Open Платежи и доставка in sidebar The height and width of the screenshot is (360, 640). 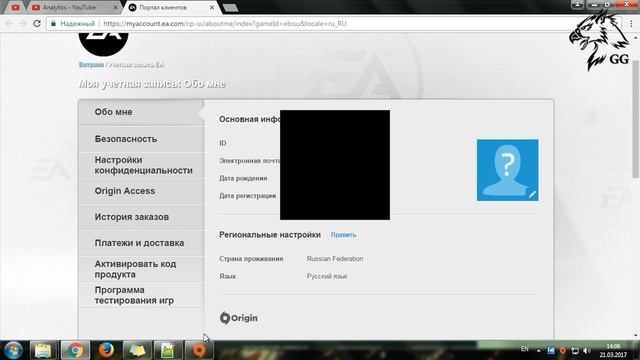click(x=141, y=243)
